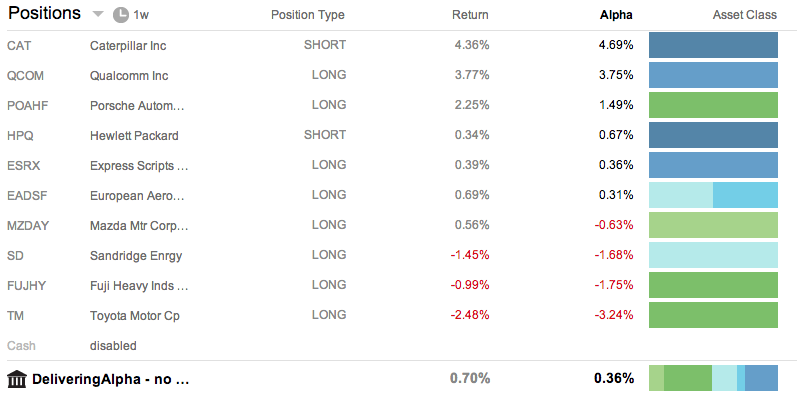Click the bank building icon by DeliveringAlpha
The image size is (797, 402).
point(17,379)
